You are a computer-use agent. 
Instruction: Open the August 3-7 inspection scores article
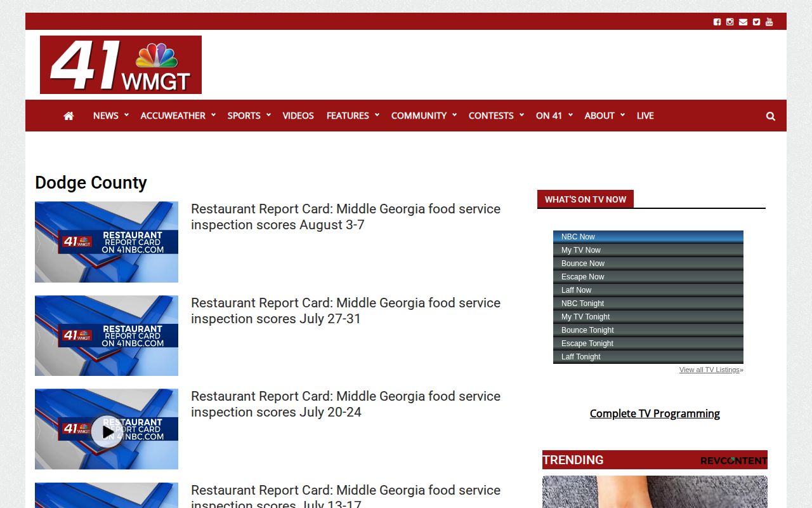[346, 217]
